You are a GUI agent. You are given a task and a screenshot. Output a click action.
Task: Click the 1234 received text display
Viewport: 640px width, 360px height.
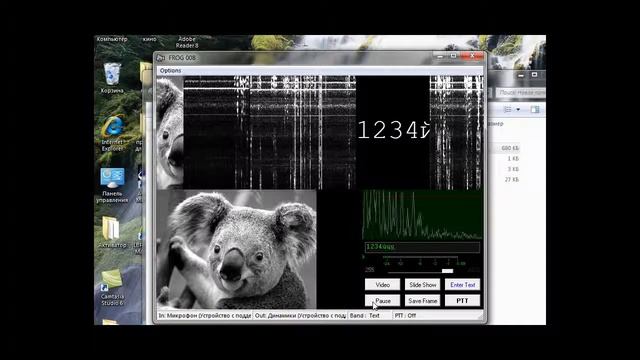coord(393,131)
